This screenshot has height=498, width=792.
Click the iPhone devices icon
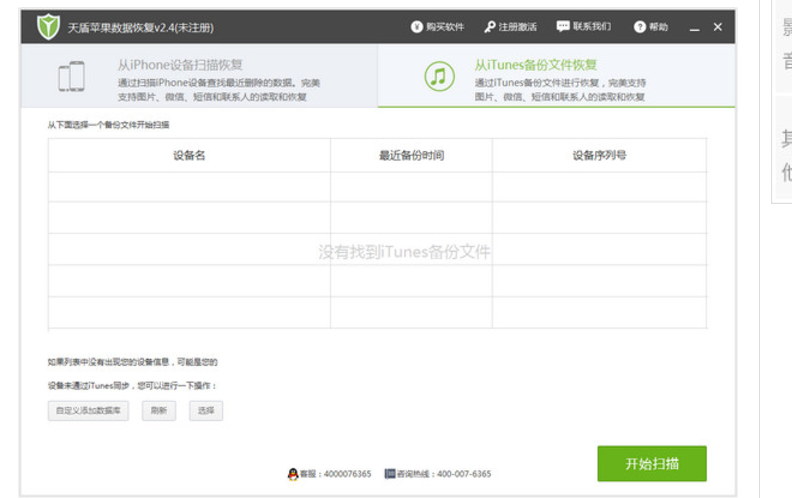[x=71, y=76]
